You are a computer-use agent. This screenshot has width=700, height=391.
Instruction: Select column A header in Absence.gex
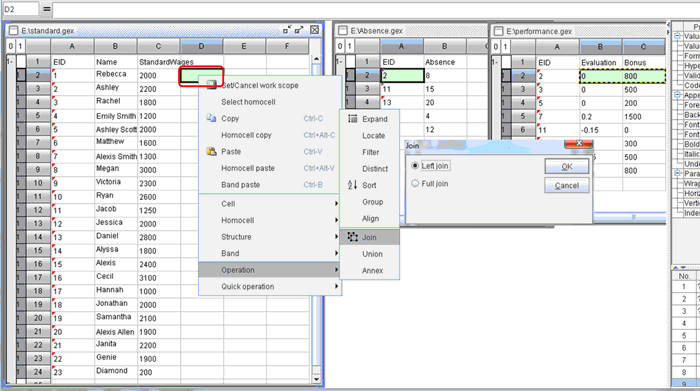point(401,46)
